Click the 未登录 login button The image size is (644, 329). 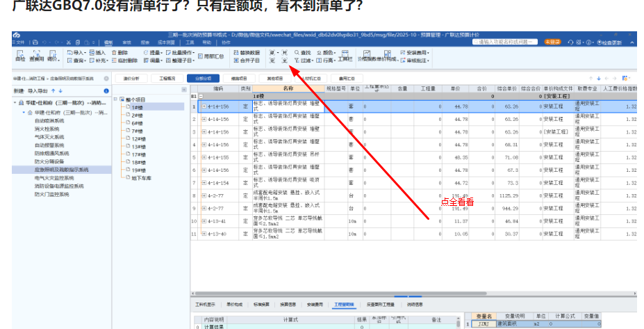552,42
